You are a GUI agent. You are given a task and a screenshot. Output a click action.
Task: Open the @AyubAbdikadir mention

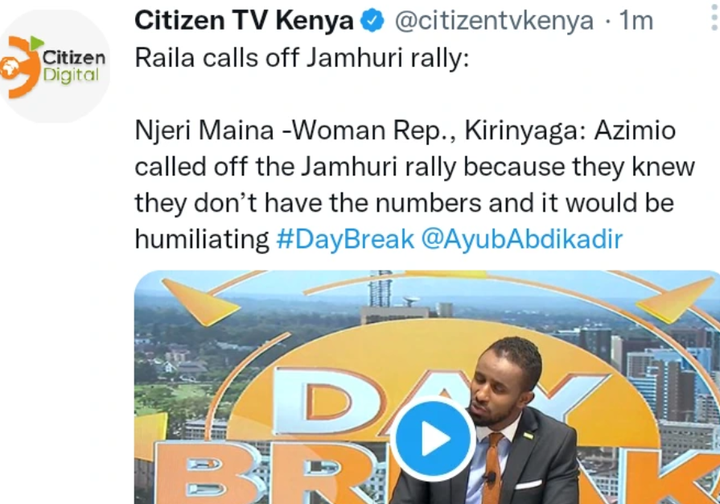point(522,239)
